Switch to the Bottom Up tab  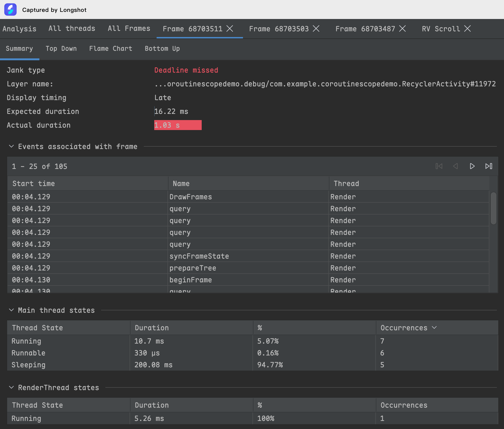(x=162, y=49)
